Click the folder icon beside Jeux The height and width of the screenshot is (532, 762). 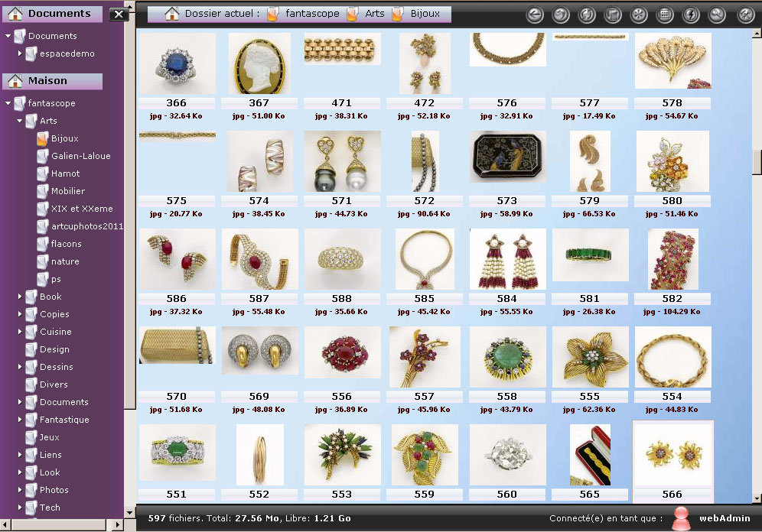(x=31, y=437)
